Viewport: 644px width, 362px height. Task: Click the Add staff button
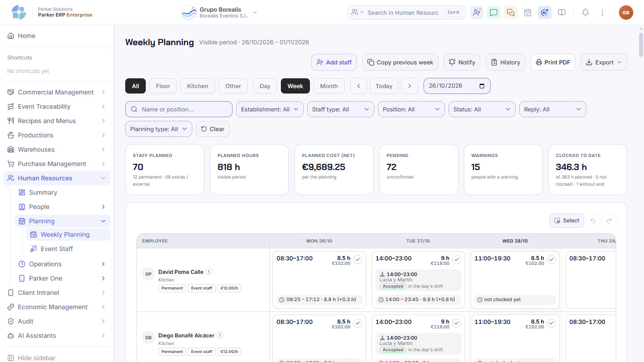click(x=334, y=62)
